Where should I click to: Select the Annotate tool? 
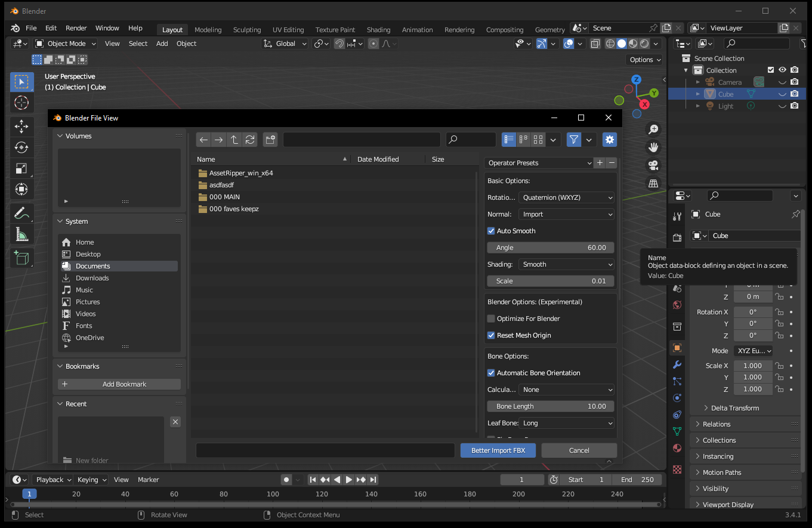[21, 213]
